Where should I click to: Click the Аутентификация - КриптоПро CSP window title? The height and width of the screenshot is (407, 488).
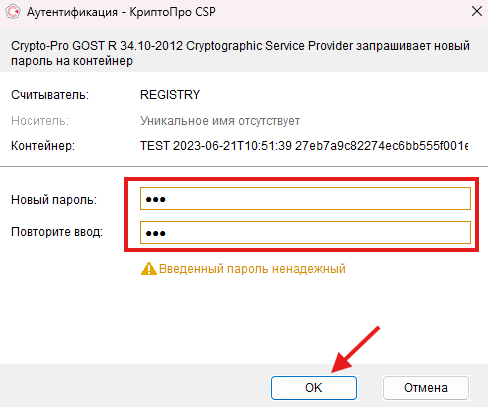point(121,12)
